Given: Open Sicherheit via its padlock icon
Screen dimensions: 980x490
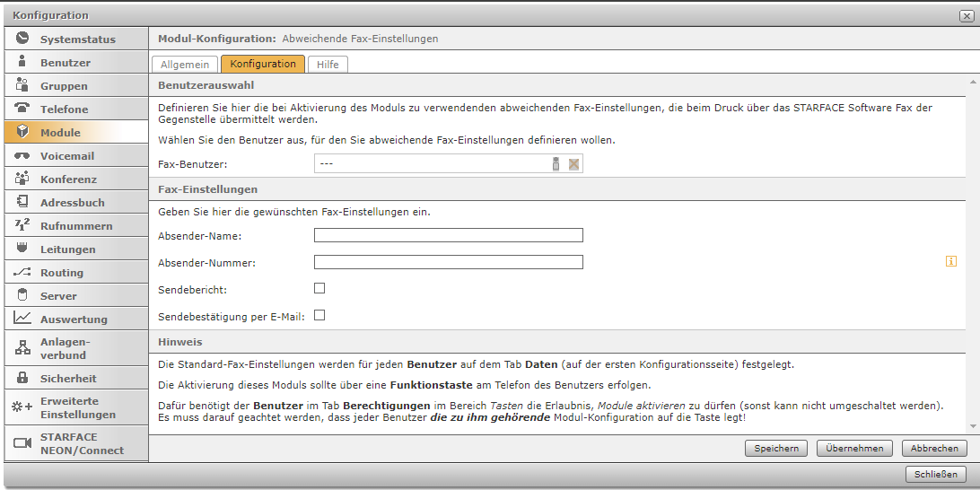Looking at the screenshot, I should (x=22, y=378).
